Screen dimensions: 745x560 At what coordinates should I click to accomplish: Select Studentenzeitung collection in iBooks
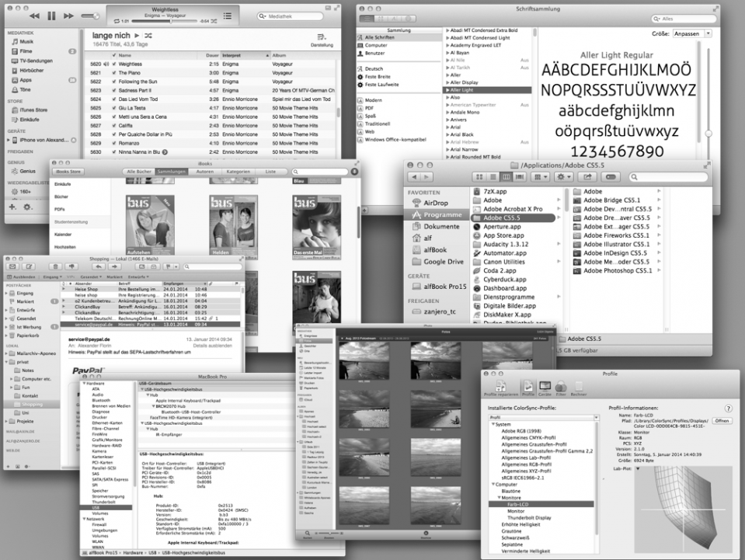click(x=71, y=222)
